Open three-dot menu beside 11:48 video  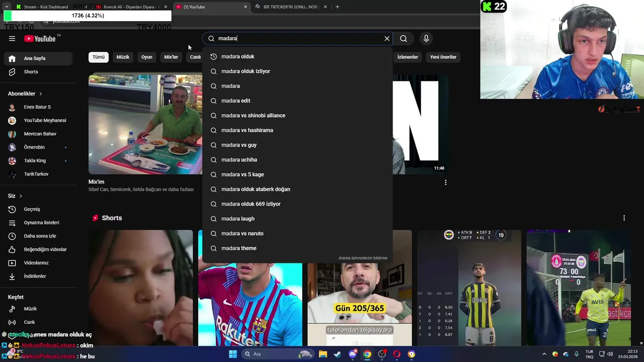pyautogui.click(x=445, y=183)
